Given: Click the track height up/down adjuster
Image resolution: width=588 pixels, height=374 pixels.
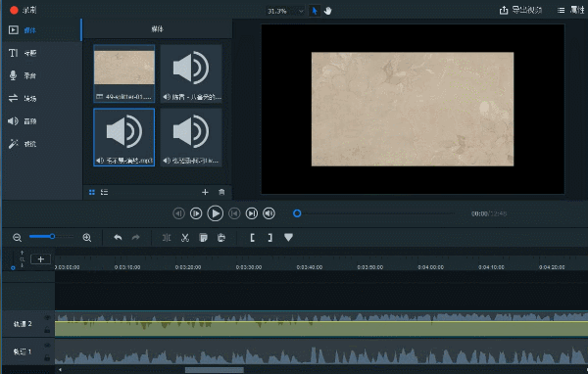Looking at the screenshot, I should (x=23, y=258).
